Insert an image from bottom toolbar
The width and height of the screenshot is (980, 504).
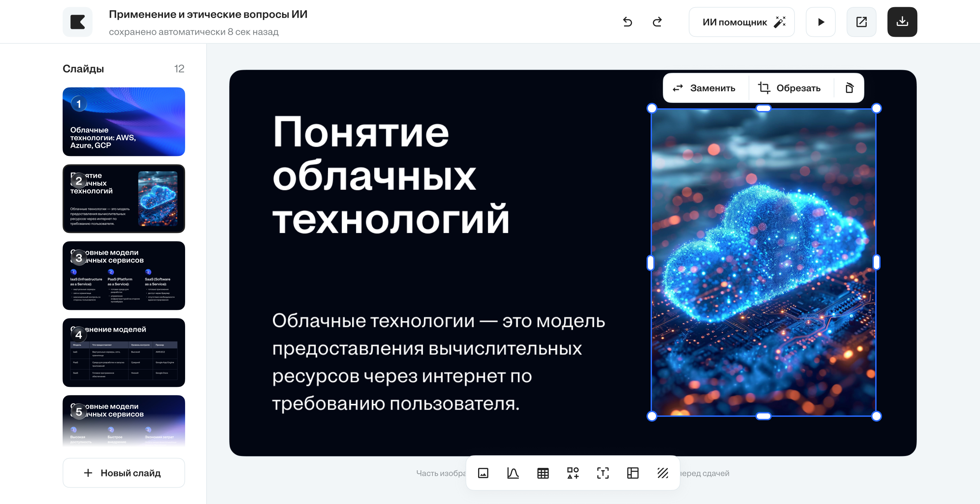tap(483, 473)
